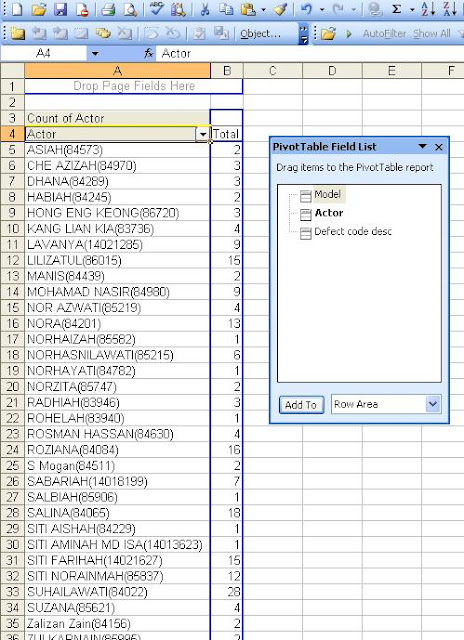
Task: Undo the last action
Action: [x=306, y=9]
